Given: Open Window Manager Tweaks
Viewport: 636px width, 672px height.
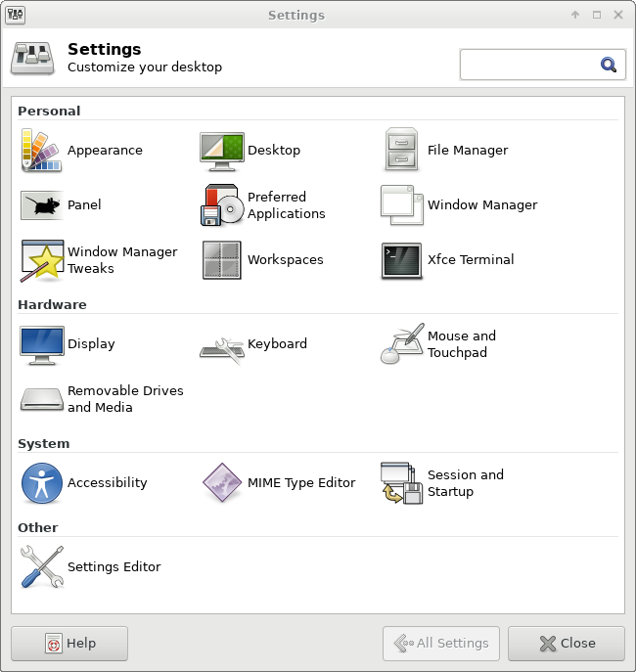Looking at the screenshot, I should coord(99,260).
